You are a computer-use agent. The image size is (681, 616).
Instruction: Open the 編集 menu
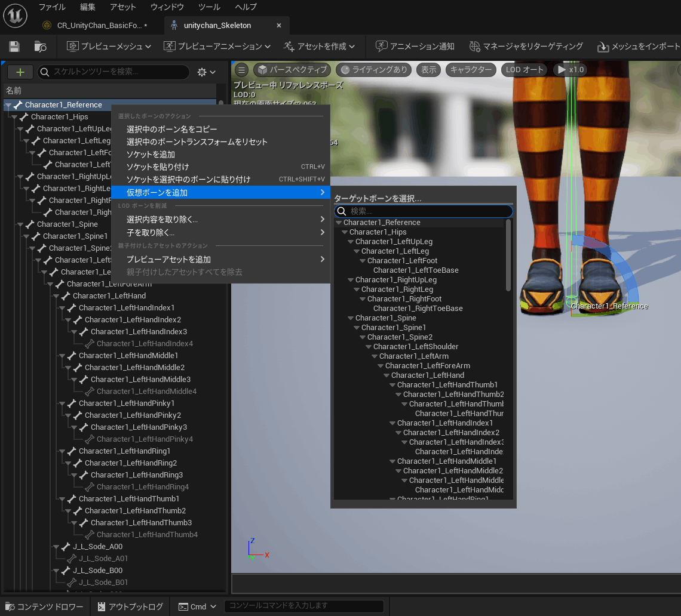[87, 7]
